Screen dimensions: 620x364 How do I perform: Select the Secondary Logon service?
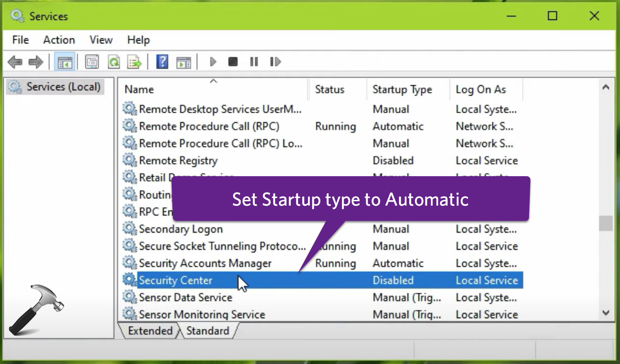(x=323, y=229)
